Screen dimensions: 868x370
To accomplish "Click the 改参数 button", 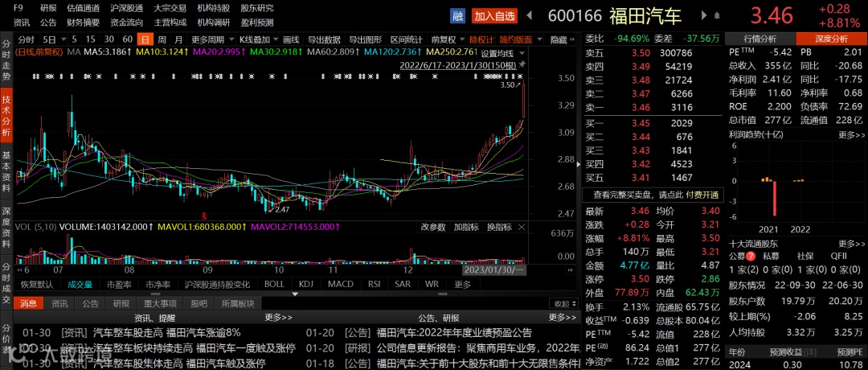I will coord(433,227).
